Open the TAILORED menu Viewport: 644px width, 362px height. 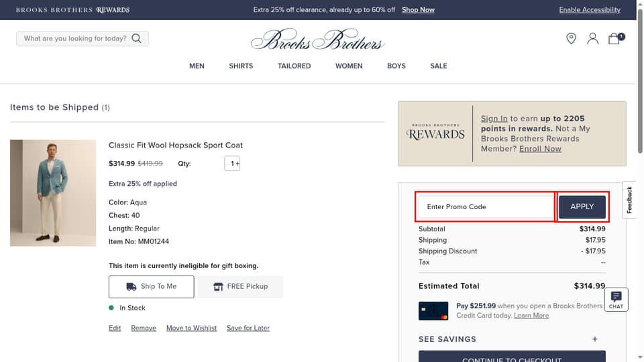[x=294, y=66]
